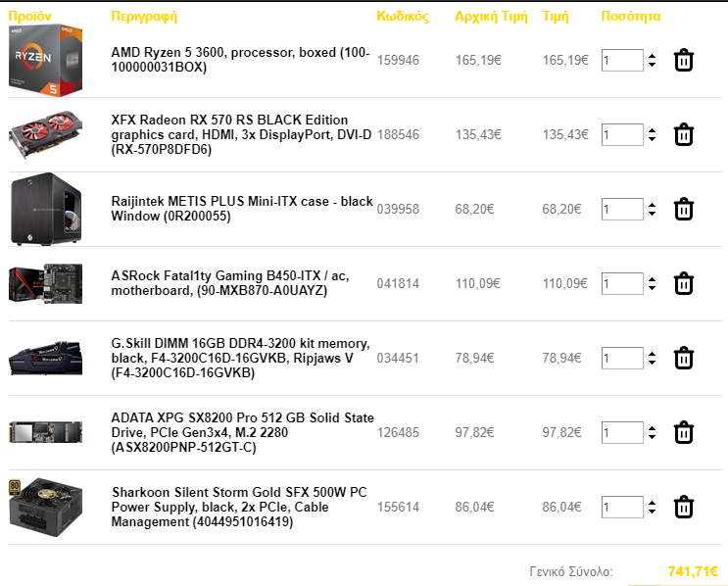Screen dimensions: 728x586
Task: Select product code 155614
Action: pos(398,507)
